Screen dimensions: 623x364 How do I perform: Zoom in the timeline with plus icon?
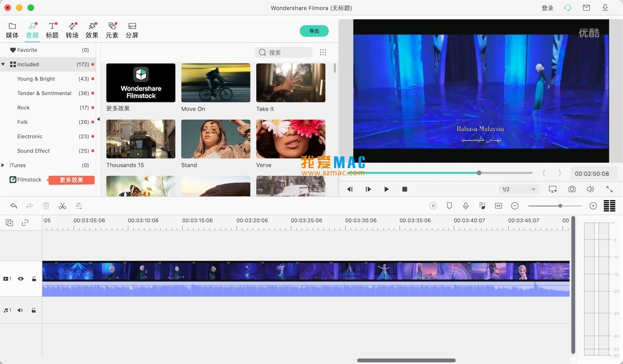[593, 206]
